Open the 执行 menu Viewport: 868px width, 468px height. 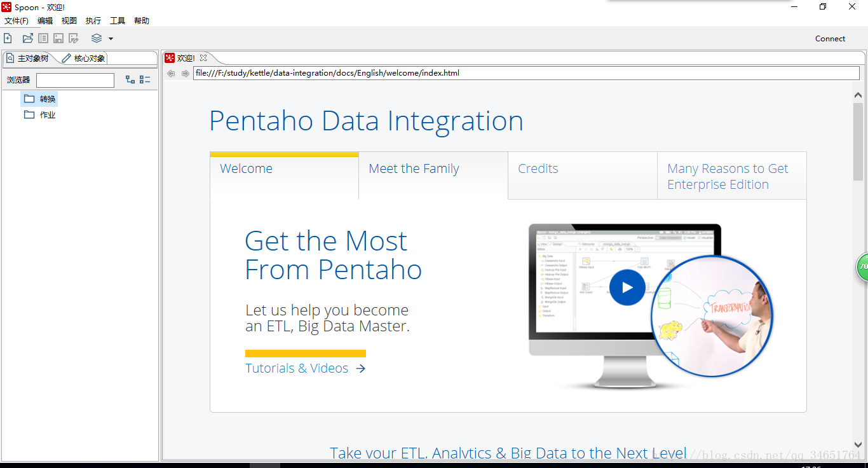tap(93, 21)
